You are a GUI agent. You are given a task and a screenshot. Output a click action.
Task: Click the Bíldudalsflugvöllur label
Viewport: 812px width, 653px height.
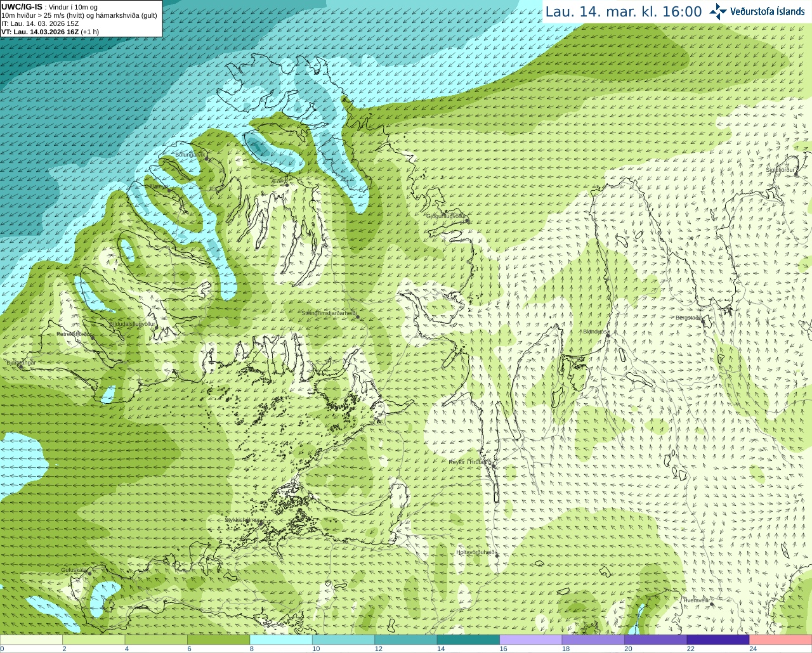[132, 323]
